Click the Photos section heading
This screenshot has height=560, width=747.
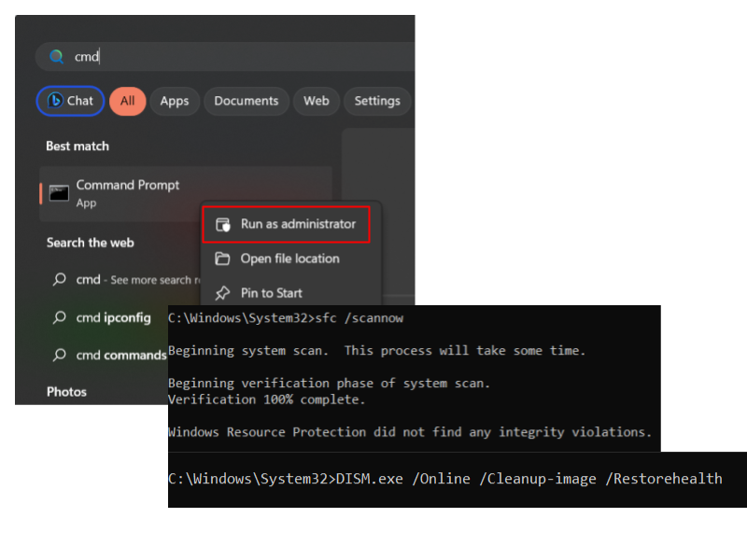(66, 392)
